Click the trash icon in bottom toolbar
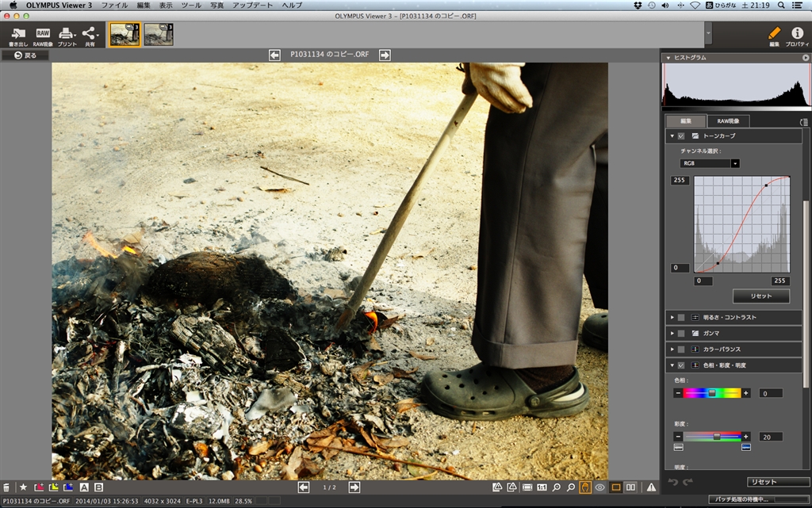 [x=7, y=487]
